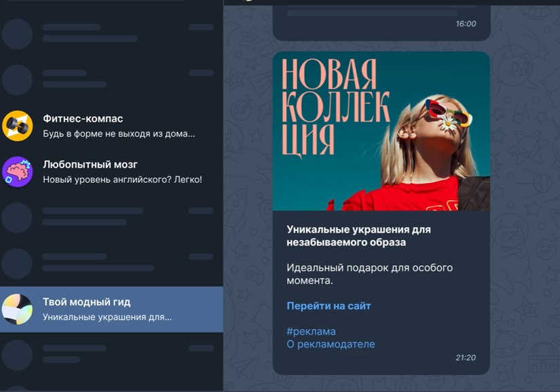560x392 pixels.
Task: Click the preview text 'Будь в форме не выходя из дома...'
Action: pyautogui.click(x=119, y=134)
